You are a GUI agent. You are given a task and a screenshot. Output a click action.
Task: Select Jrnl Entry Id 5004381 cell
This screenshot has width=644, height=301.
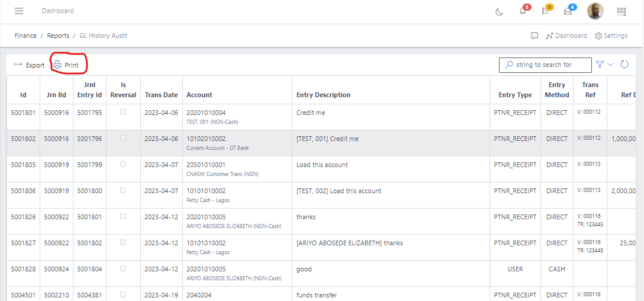(89, 295)
